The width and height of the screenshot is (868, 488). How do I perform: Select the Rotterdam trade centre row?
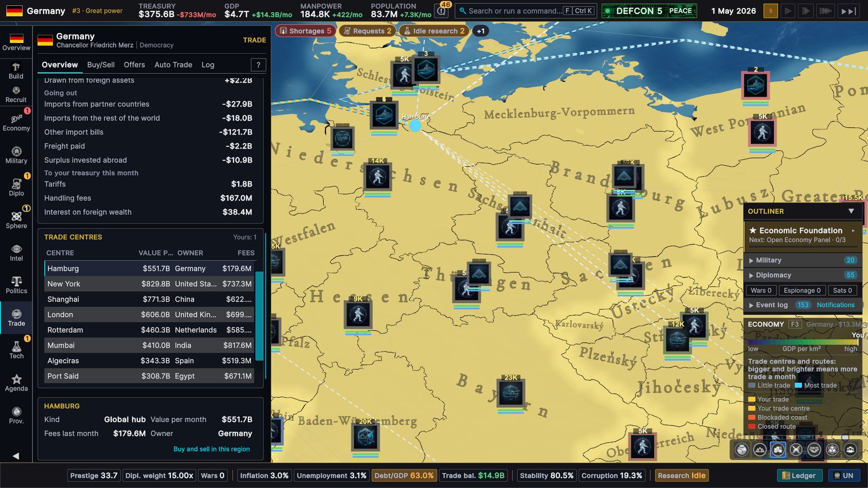[x=150, y=330]
